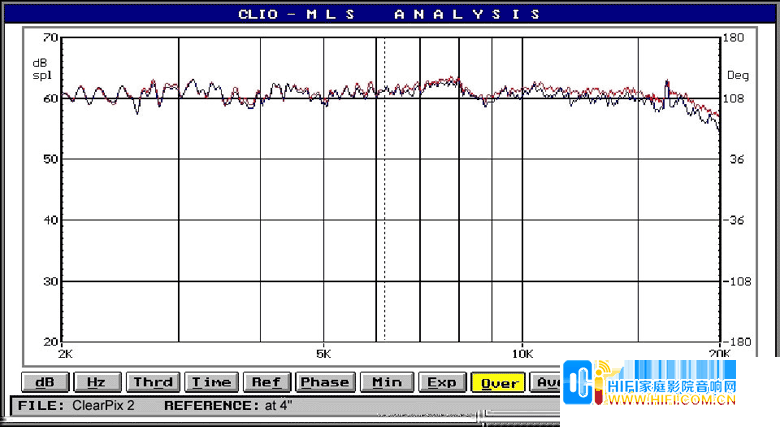
Task: Click the 10K frequency axis label
Action: click(522, 354)
